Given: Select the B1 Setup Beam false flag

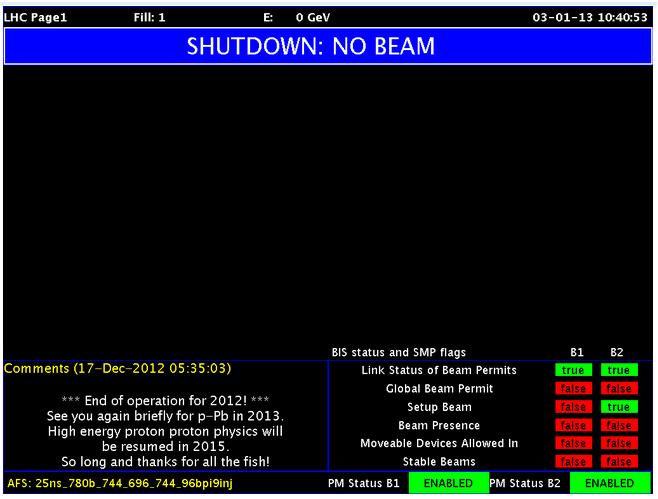Looking at the screenshot, I should (x=574, y=407).
